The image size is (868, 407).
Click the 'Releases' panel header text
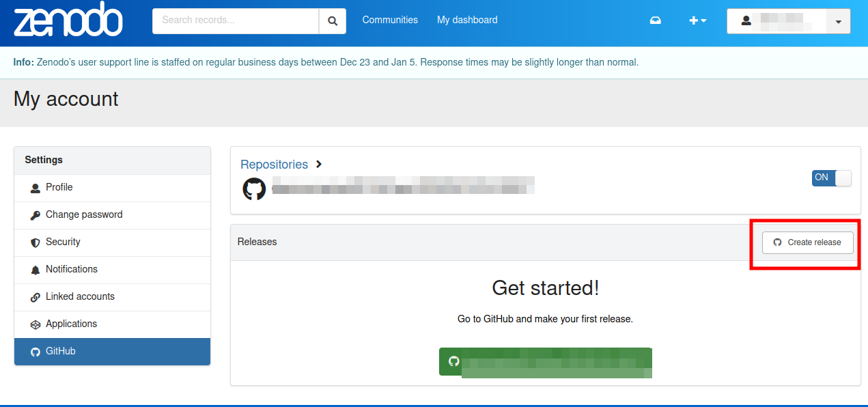tap(257, 242)
